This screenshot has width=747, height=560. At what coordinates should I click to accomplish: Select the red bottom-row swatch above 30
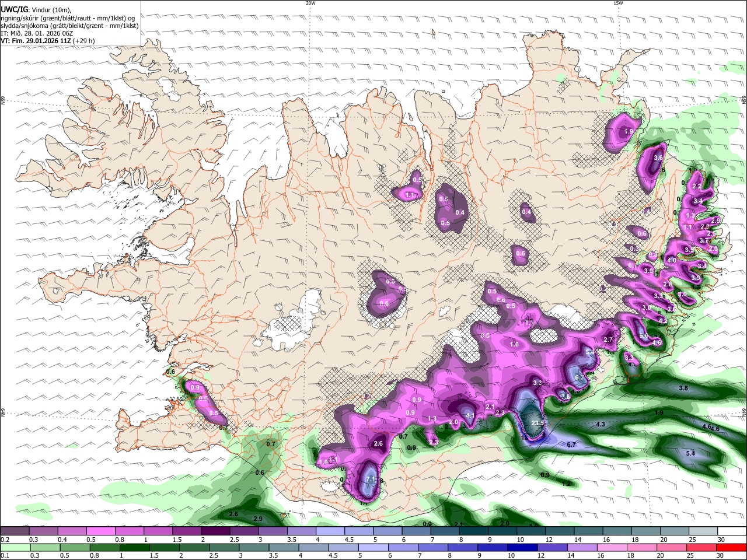click(731, 548)
